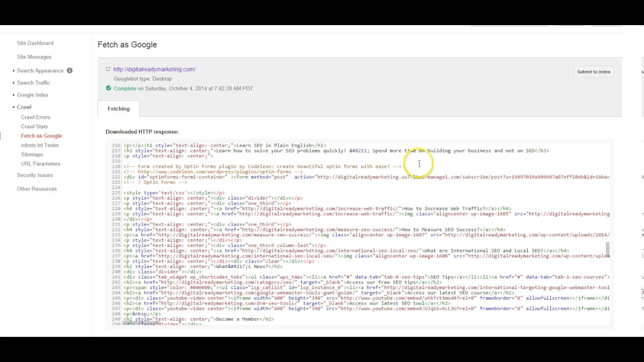Open Security Issues in the sidebar
The height and width of the screenshot is (362, 644).
(35, 175)
